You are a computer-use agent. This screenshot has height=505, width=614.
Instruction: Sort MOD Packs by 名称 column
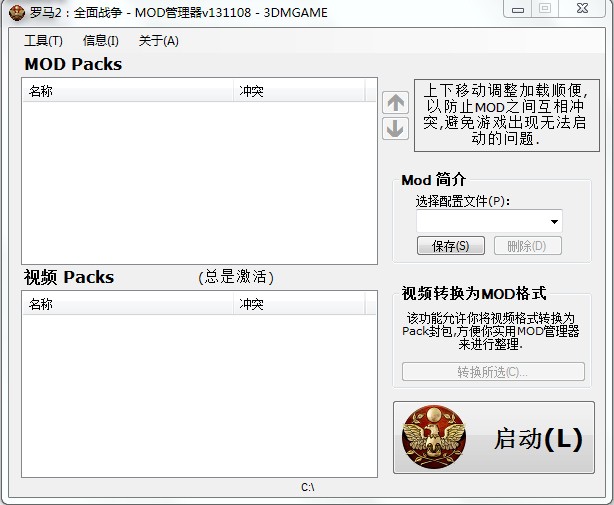pyautogui.click(x=128, y=91)
